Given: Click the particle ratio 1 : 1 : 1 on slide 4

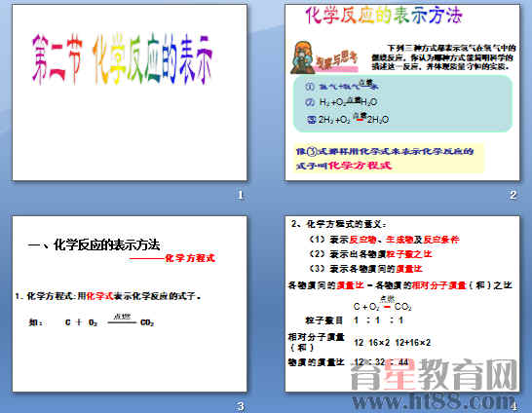Looking at the screenshot, I should pos(378,320).
